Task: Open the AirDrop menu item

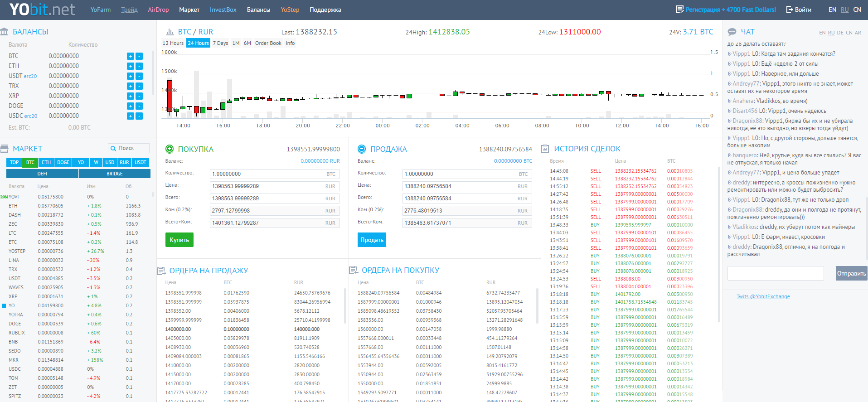Action: [158, 10]
